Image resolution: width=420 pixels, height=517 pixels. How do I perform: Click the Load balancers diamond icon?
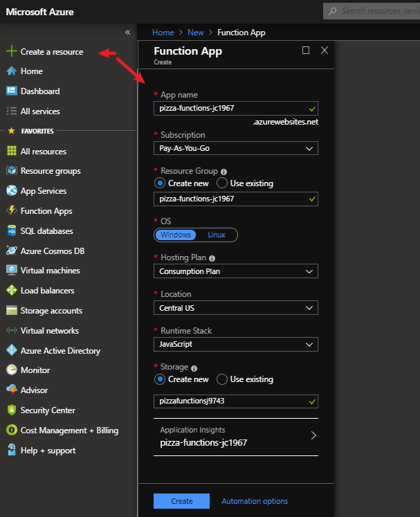coord(12,290)
